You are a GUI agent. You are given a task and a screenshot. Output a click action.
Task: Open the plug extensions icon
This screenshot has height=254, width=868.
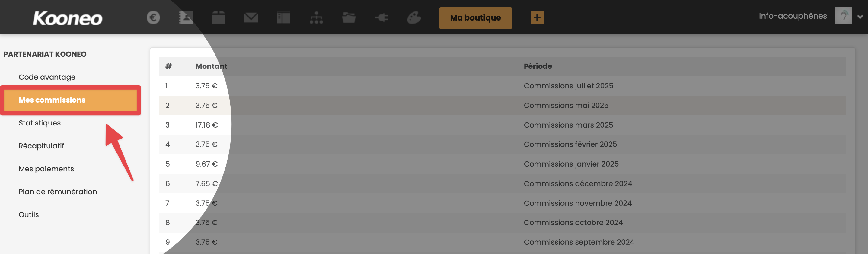381,17
